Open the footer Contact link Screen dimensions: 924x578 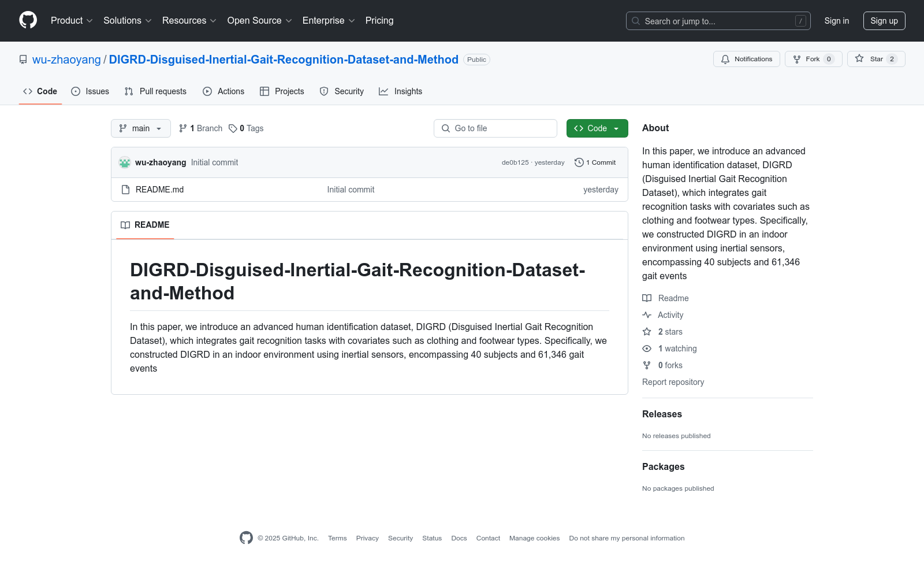click(x=488, y=538)
